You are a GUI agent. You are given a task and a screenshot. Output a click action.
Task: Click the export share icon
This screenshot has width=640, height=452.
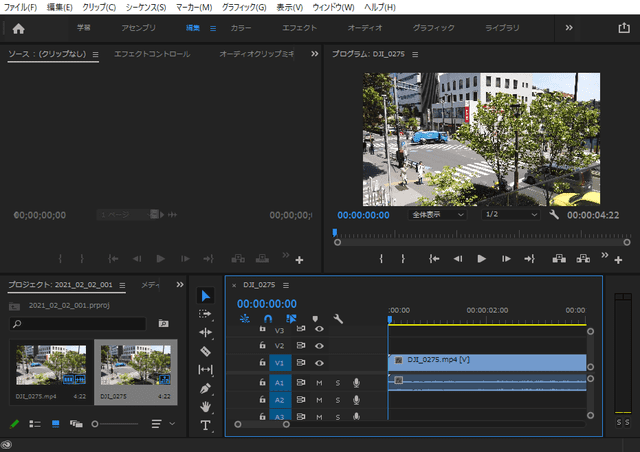click(x=624, y=28)
